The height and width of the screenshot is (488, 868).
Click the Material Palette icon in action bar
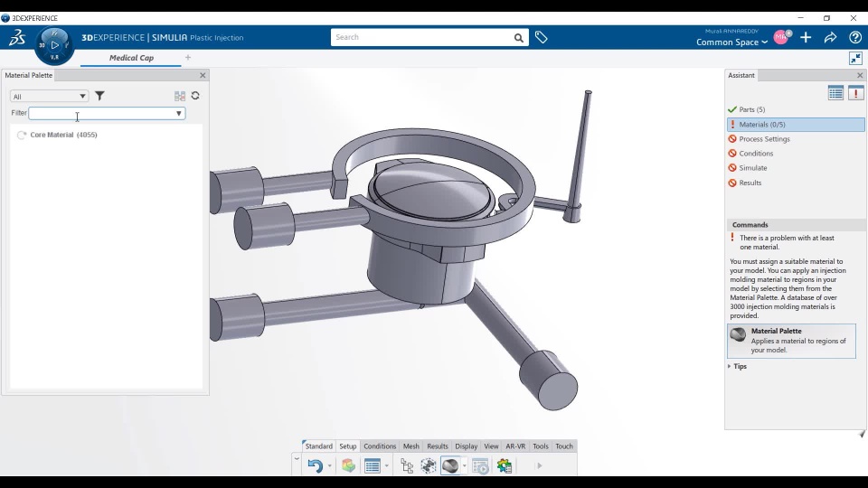(x=450, y=466)
